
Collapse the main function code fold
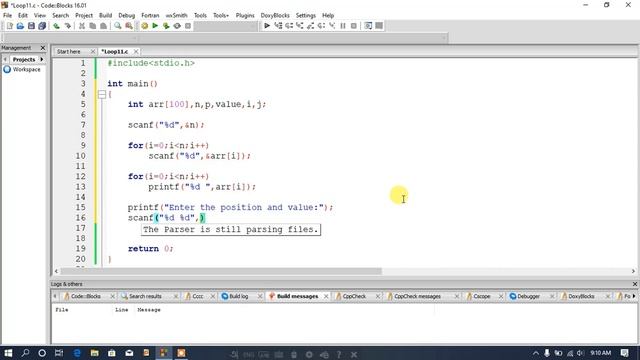pos(102,95)
